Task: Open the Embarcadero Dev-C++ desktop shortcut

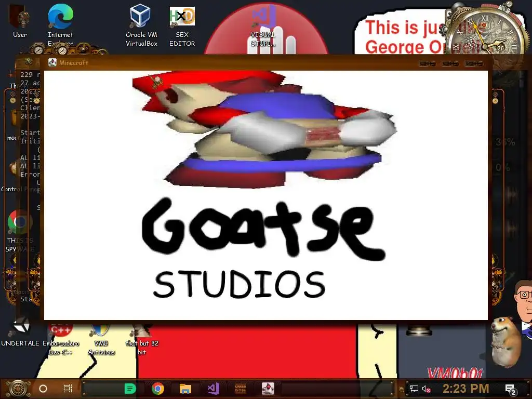Action: tap(61, 339)
